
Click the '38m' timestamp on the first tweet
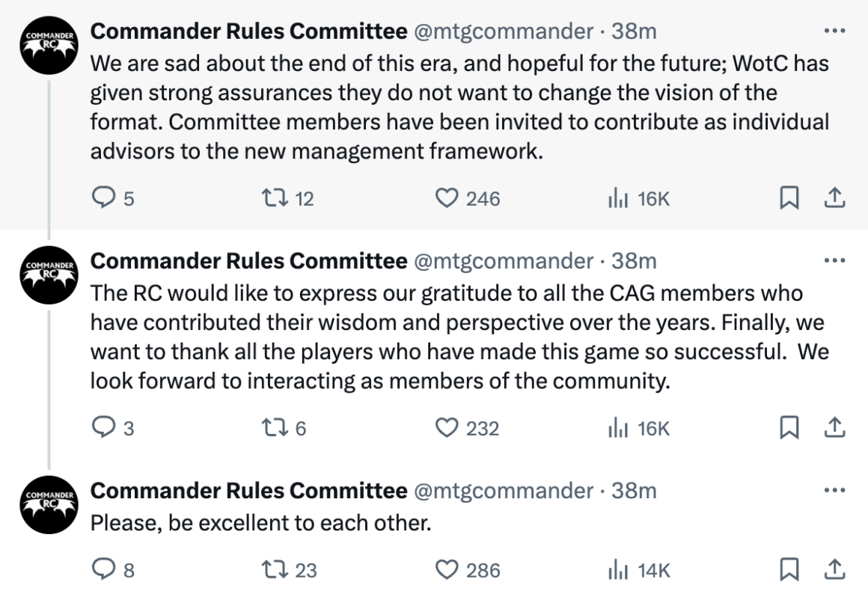point(634,31)
